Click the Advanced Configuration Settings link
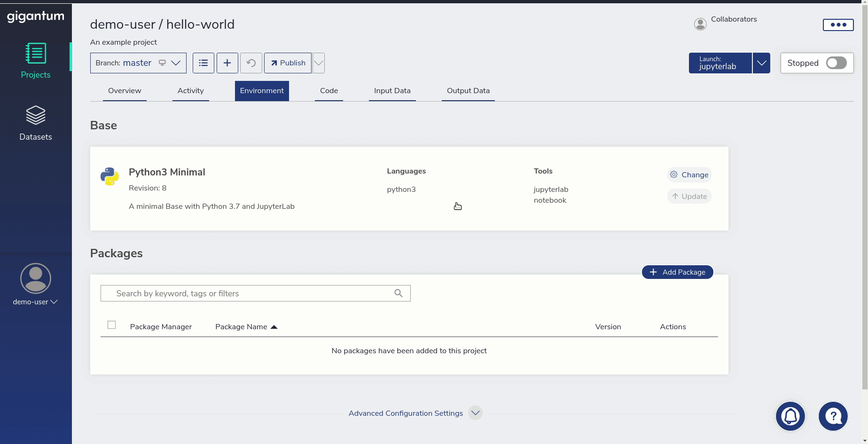The image size is (868, 444). coord(406,413)
